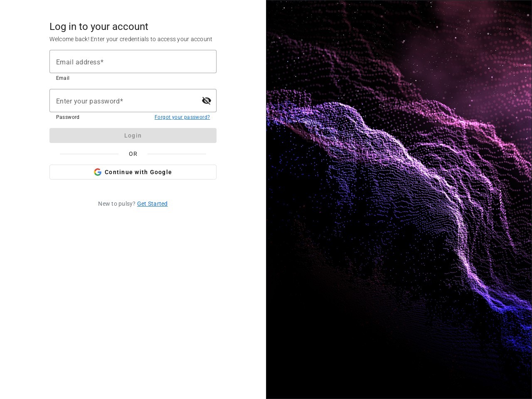Click the New to pulsy? prompt text
The image size is (532, 399).
click(x=117, y=204)
